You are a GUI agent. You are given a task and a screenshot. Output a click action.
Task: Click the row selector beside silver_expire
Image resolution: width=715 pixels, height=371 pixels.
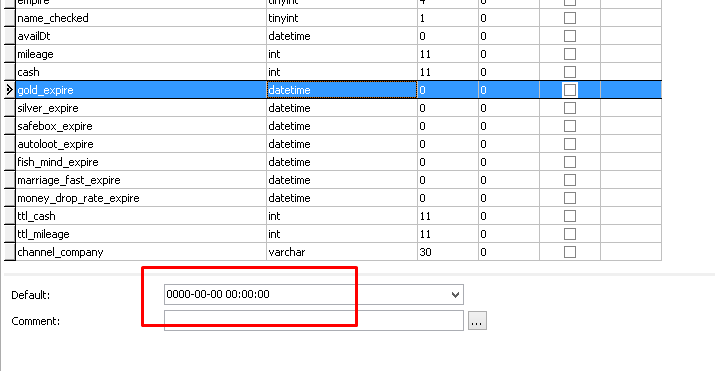10,108
